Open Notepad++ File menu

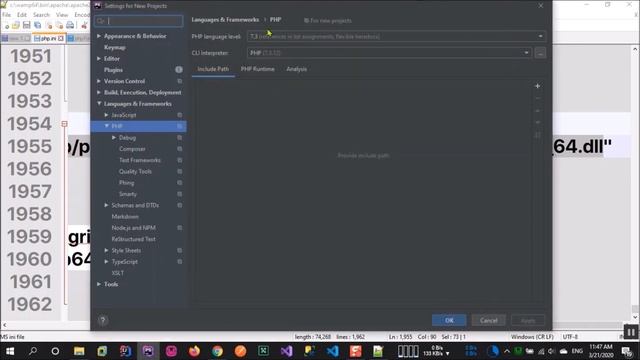7,15
